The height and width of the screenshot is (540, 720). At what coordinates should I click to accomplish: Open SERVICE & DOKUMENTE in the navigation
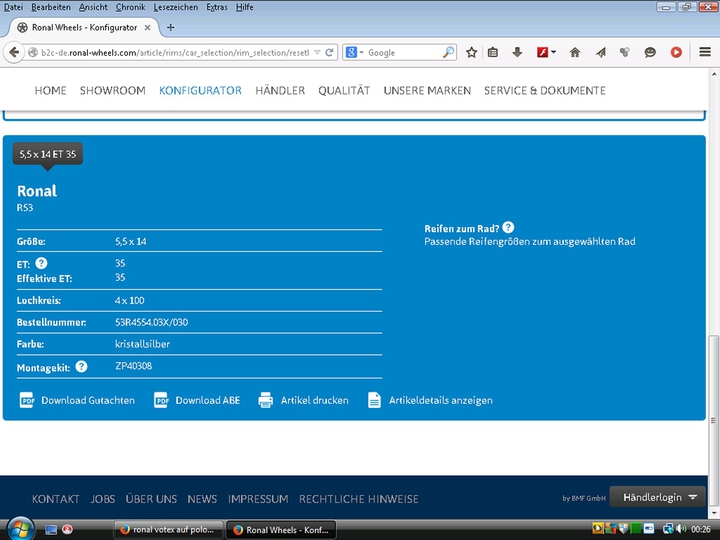click(x=545, y=90)
